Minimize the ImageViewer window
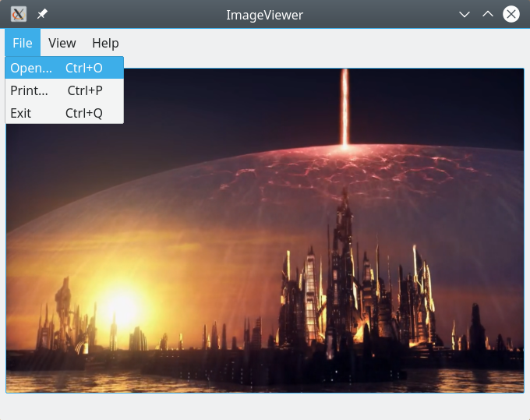The width and height of the screenshot is (530, 420). point(465,14)
